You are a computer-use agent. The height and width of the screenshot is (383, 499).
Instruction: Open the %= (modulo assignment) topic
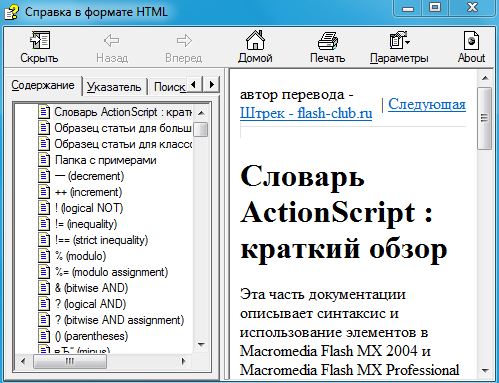(111, 272)
